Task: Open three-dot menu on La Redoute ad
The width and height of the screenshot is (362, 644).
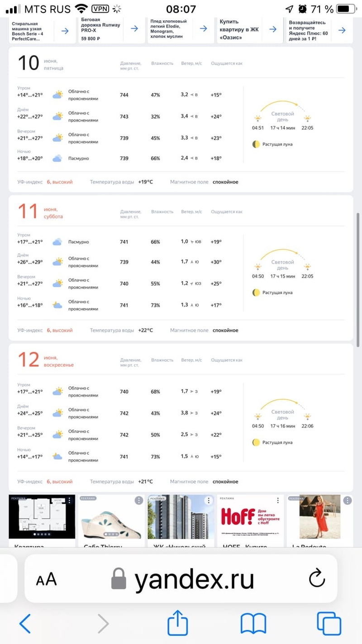Action: 347,500
